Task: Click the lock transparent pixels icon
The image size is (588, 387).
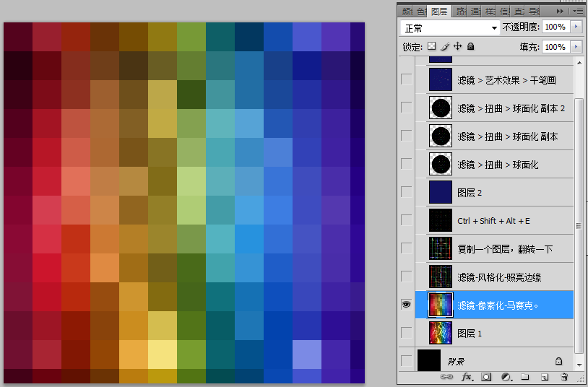Action: pyautogui.click(x=432, y=47)
